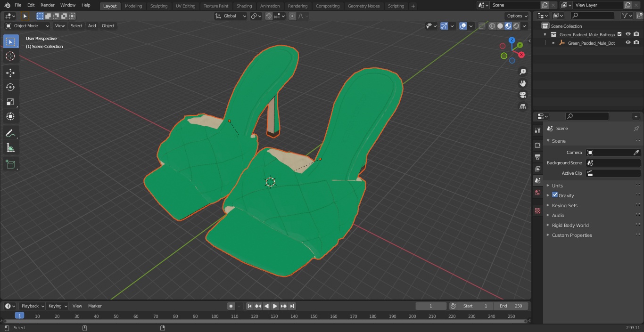This screenshot has width=644, height=332.
Task: Click the new scene copy icon
Action: point(545,5)
